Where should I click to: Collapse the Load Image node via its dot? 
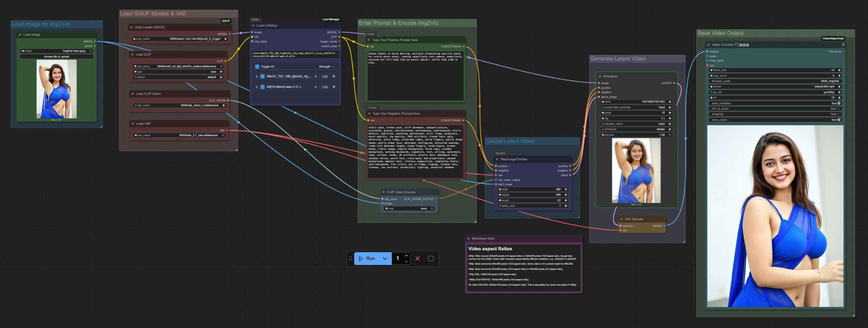pos(20,35)
